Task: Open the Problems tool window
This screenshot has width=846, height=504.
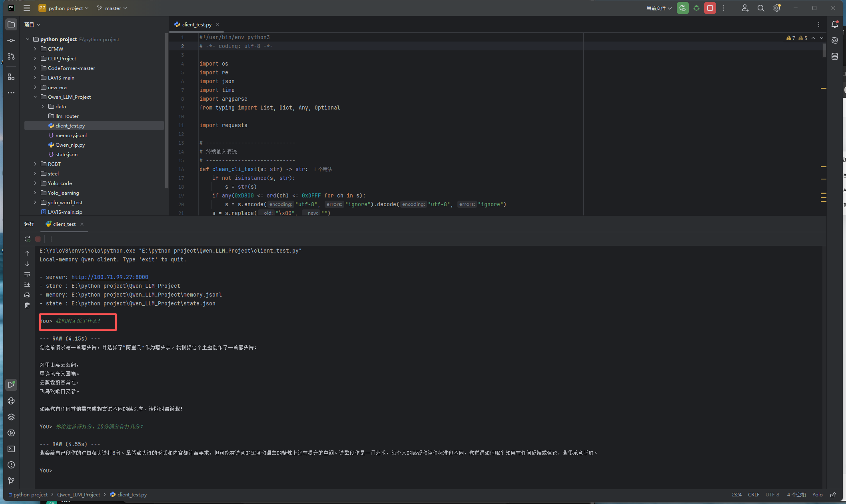Action: point(11,465)
